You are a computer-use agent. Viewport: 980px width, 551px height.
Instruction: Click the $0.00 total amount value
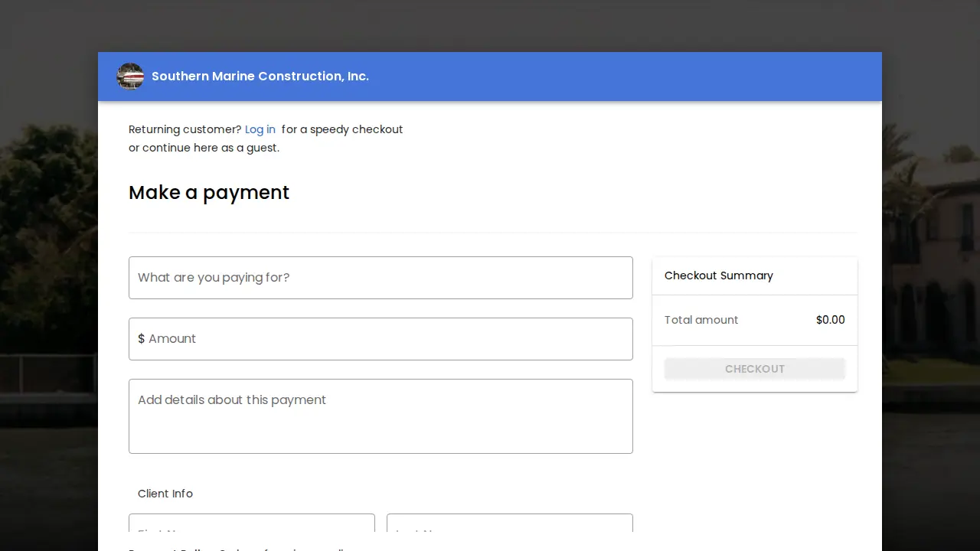coord(831,320)
